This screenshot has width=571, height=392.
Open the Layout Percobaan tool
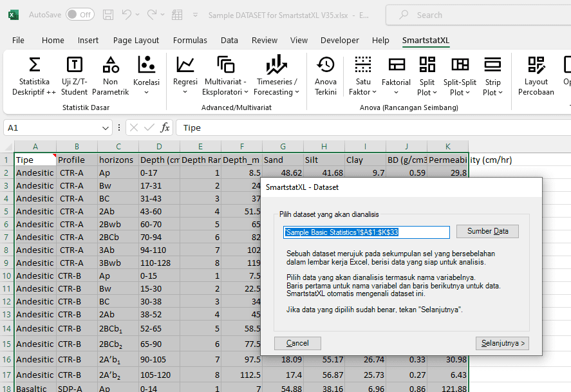click(x=536, y=75)
